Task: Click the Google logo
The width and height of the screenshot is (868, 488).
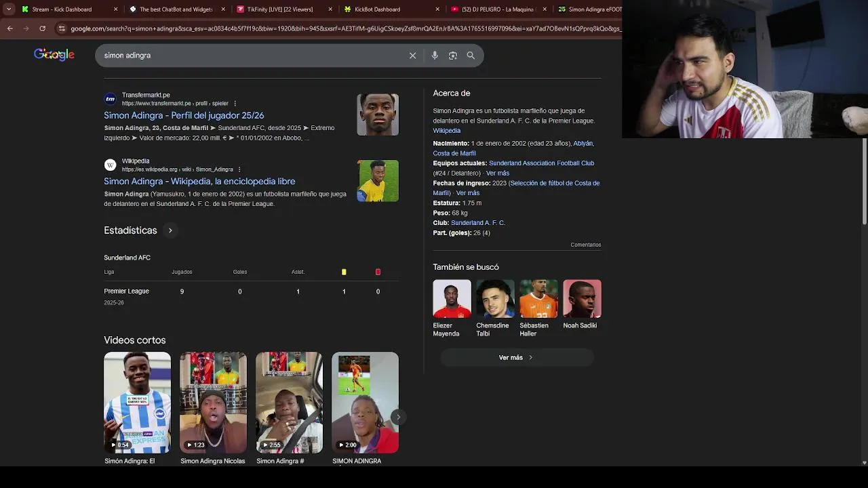Action: pos(54,55)
